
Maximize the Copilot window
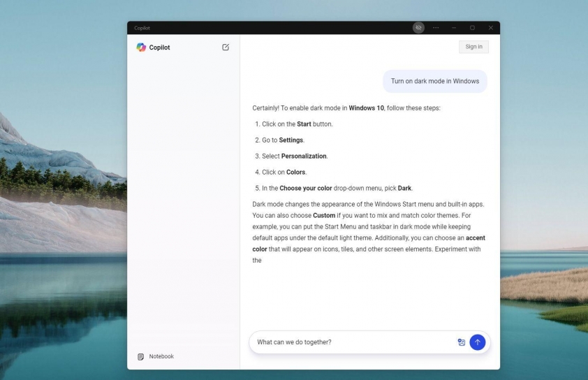pyautogui.click(x=473, y=28)
